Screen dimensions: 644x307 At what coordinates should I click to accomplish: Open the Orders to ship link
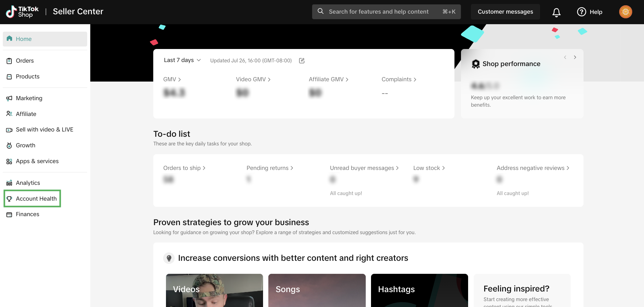[184, 168]
